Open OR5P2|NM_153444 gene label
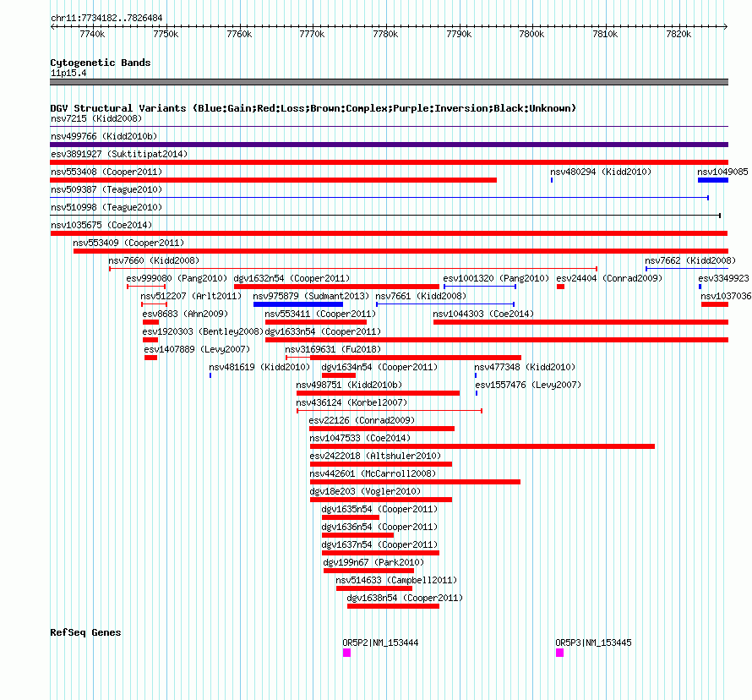 pos(381,643)
